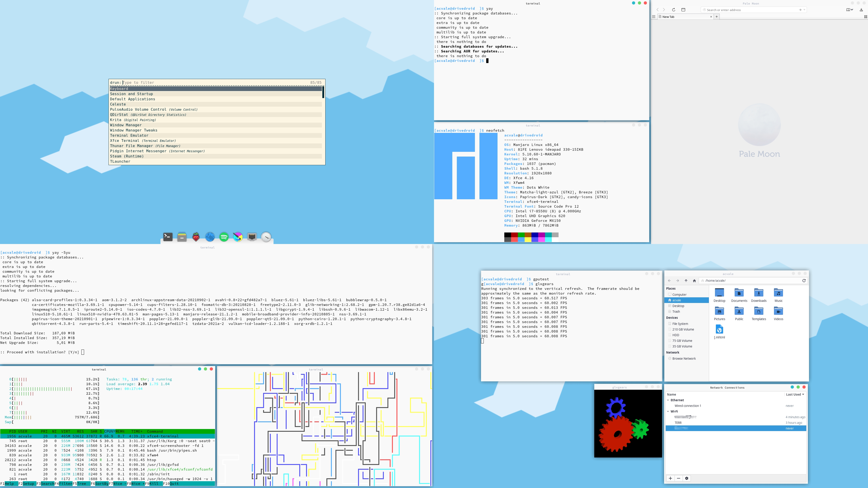Image resolution: width=868 pixels, height=488 pixels.
Task: Open the Pale Moon hamburger menu
Action: point(653,16)
